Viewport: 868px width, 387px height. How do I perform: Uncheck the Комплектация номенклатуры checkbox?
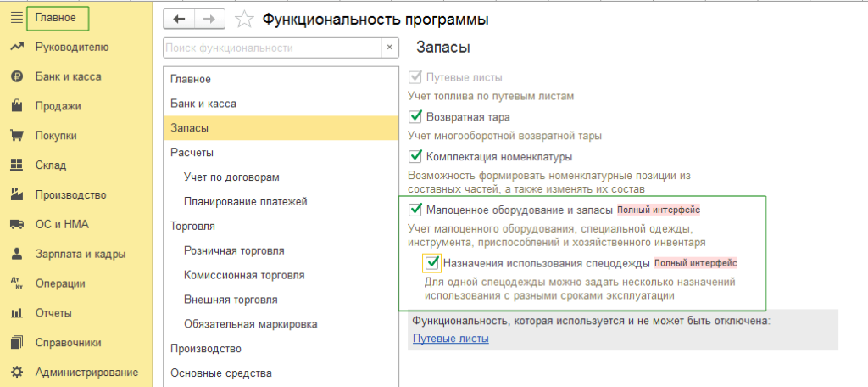click(x=415, y=157)
